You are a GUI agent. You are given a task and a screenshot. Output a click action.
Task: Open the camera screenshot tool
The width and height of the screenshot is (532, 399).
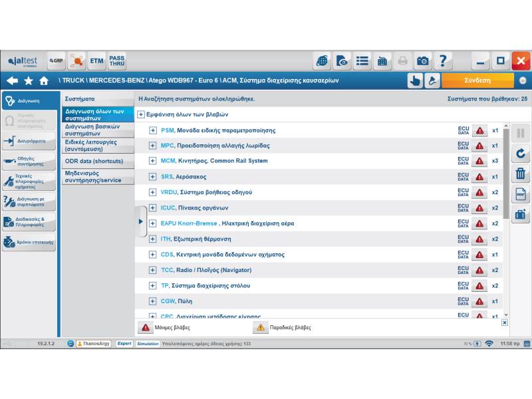[x=423, y=61]
